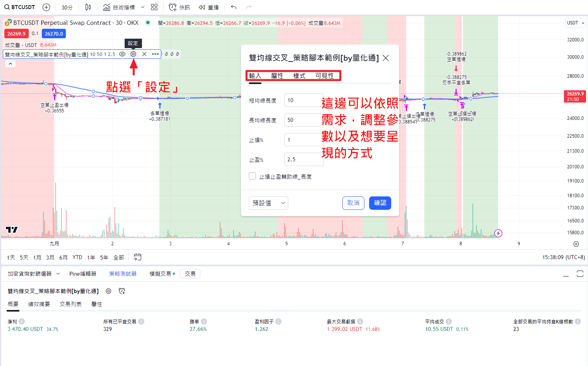Open candlestick chart type selector
This screenshot has width=588, height=366.
pos(88,7)
